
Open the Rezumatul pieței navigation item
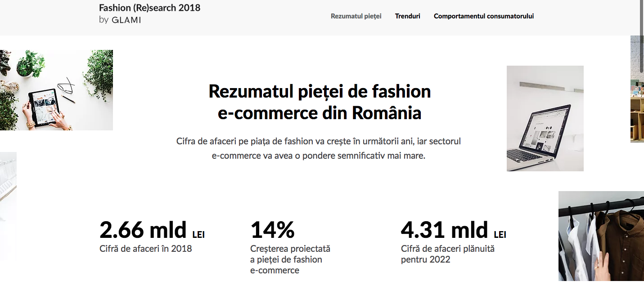(356, 16)
